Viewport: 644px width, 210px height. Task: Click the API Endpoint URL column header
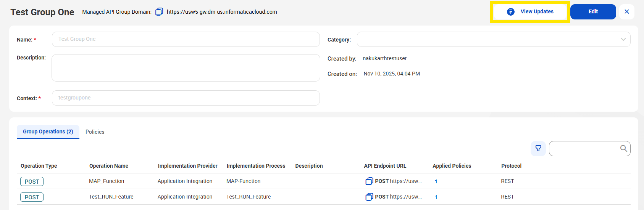(x=385, y=166)
